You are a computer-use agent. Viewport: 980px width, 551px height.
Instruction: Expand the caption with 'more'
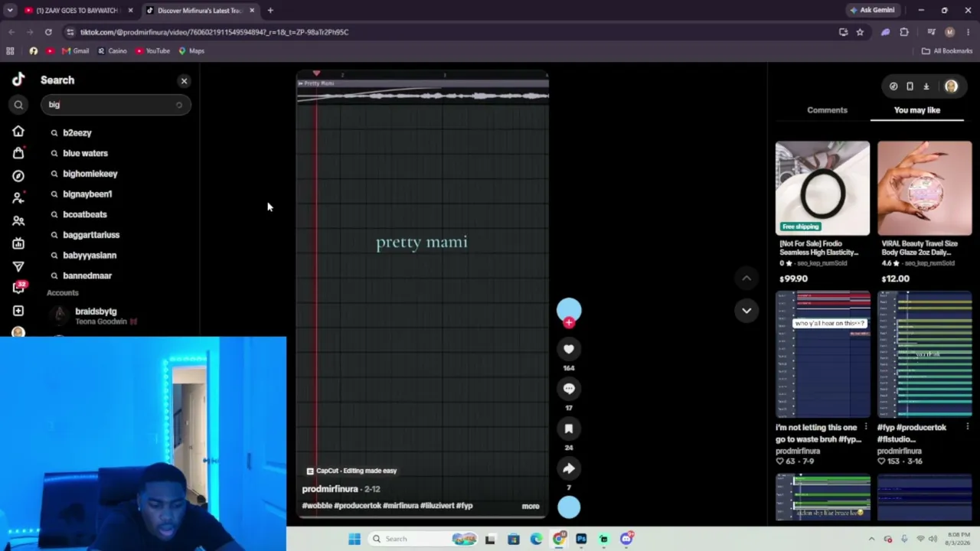[x=531, y=506]
